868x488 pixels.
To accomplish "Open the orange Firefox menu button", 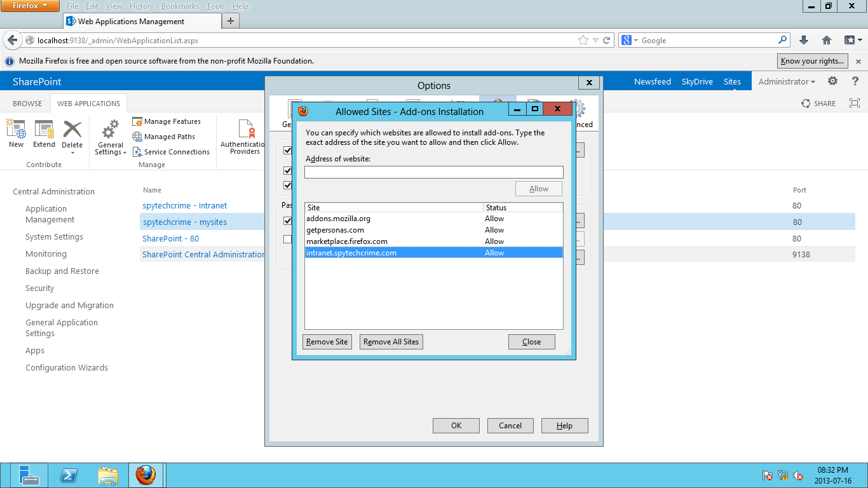I will [30, 6].
